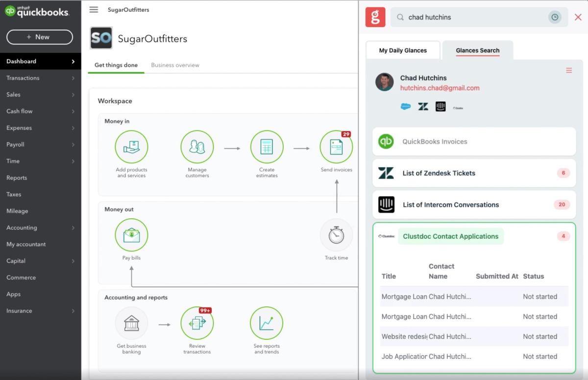Close the Glances panel with red X
This screenshot has height=380, width=588.
coord(578,17)
